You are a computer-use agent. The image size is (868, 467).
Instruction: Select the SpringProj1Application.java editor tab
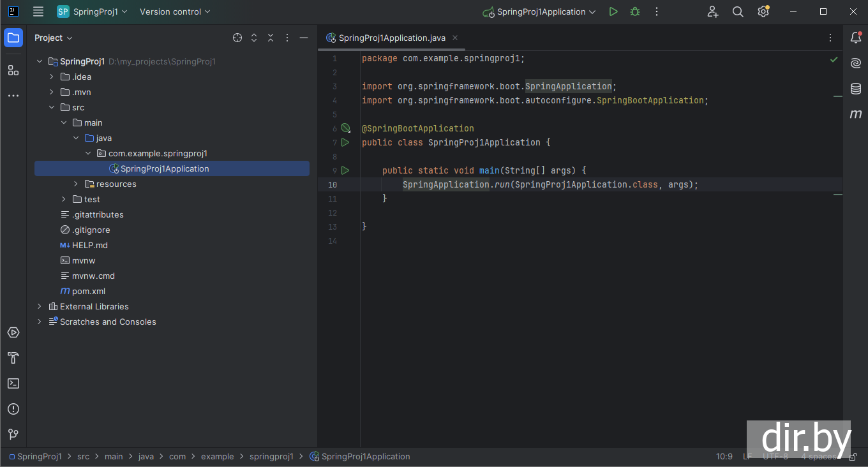coord(391,38)
